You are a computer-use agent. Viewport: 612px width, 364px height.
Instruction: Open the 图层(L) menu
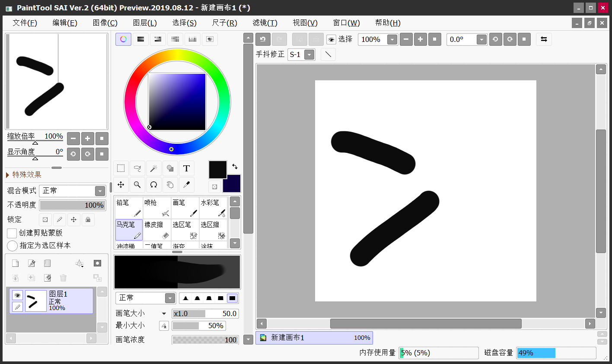click(145, 23)
